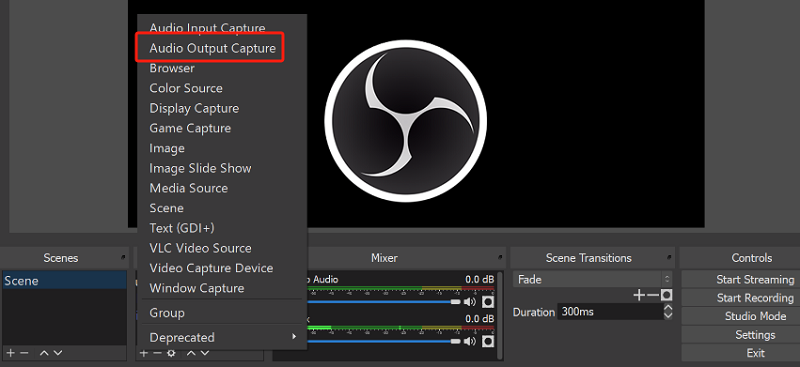The height and width of the screenshot is (367, 800).
Task: Mute Desktop Audio with its speaker icon
Action: [470, 302]
